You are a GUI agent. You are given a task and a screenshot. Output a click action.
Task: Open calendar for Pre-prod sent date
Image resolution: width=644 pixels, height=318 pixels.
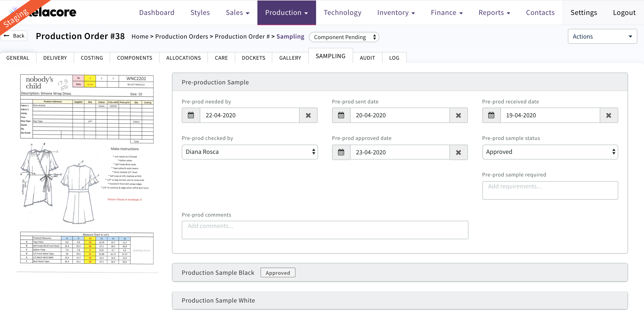coord(341,115)
